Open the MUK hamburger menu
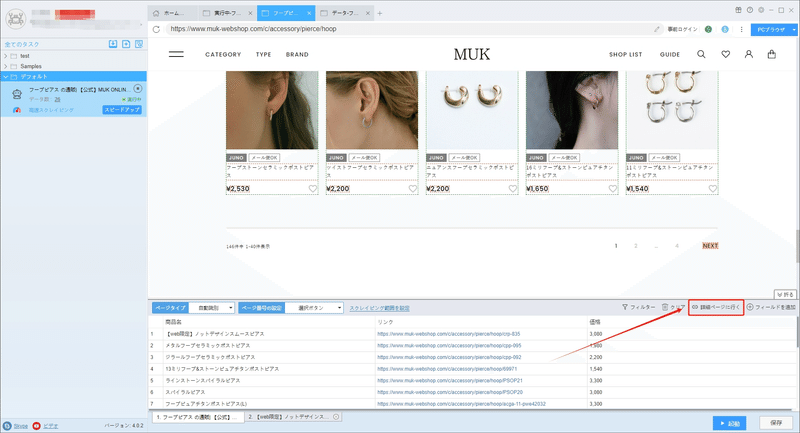 (176, 54)
